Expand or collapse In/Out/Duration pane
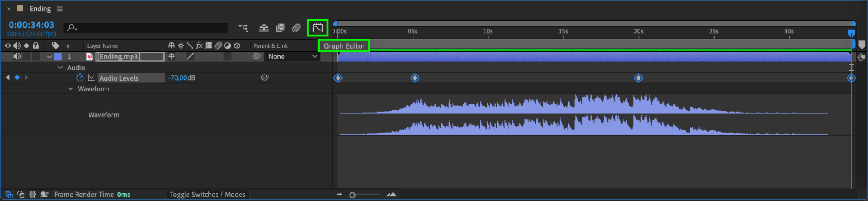 [32, 195]
